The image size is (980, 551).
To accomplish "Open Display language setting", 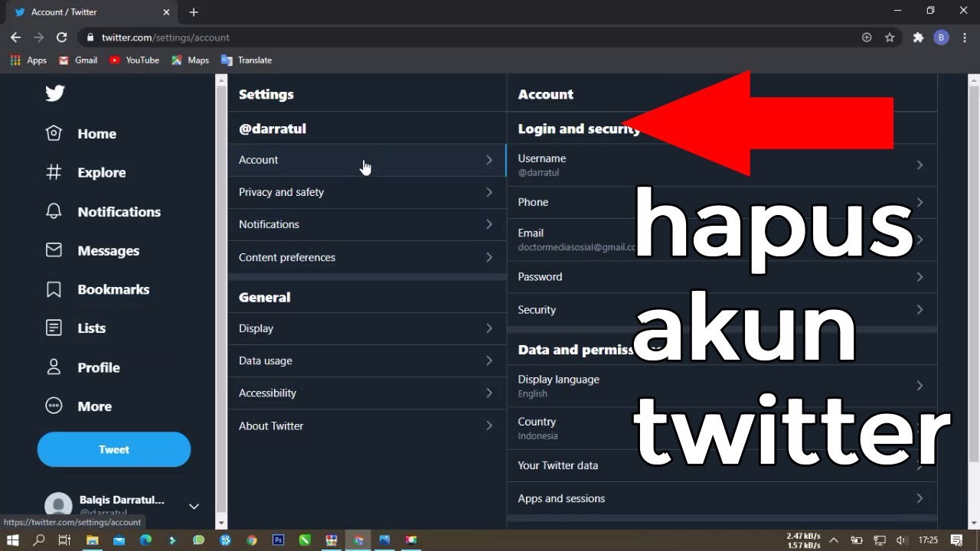I will (721, 386).
